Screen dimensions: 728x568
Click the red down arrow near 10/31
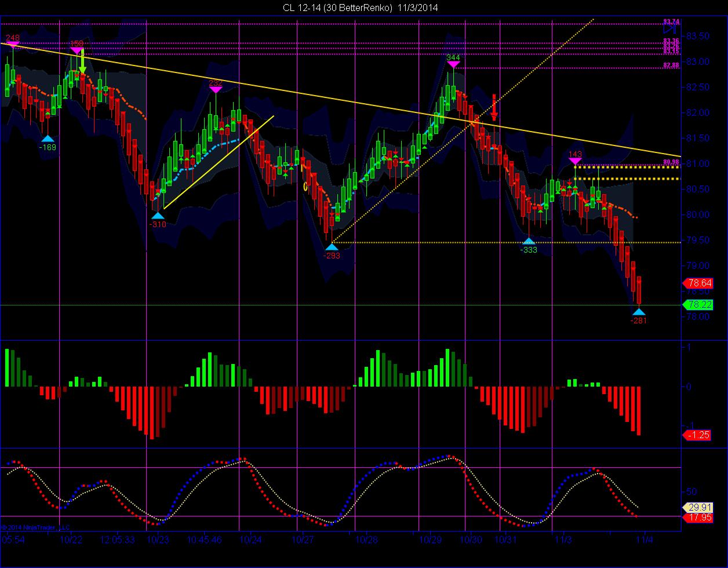click(x=494, y=107)
